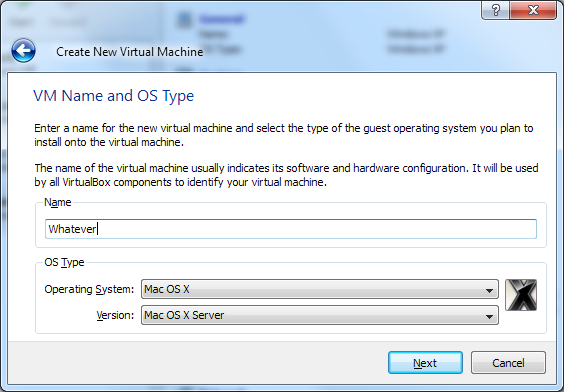Open the help question mark button
Viewport: 564px width, 392px height.
point(496,10)
